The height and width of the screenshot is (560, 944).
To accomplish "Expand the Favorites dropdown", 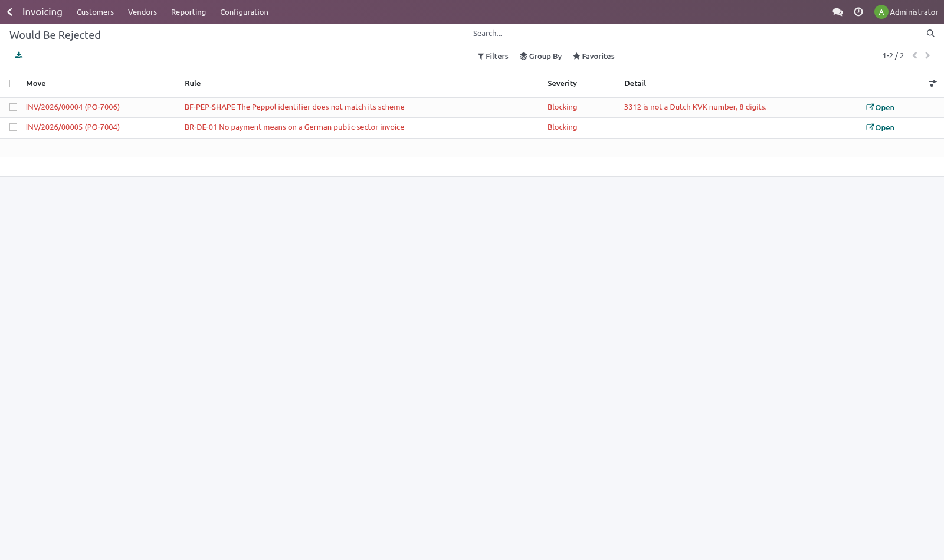I will click(594, 57).
